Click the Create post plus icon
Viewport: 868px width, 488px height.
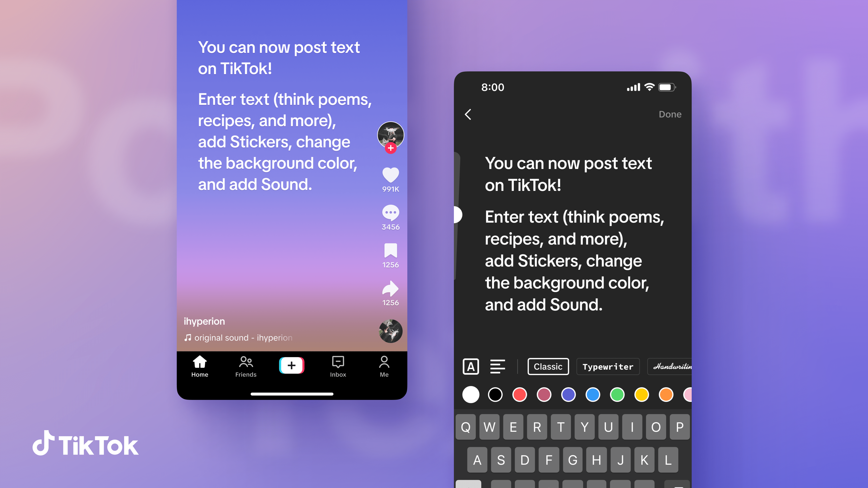[292, 365]
